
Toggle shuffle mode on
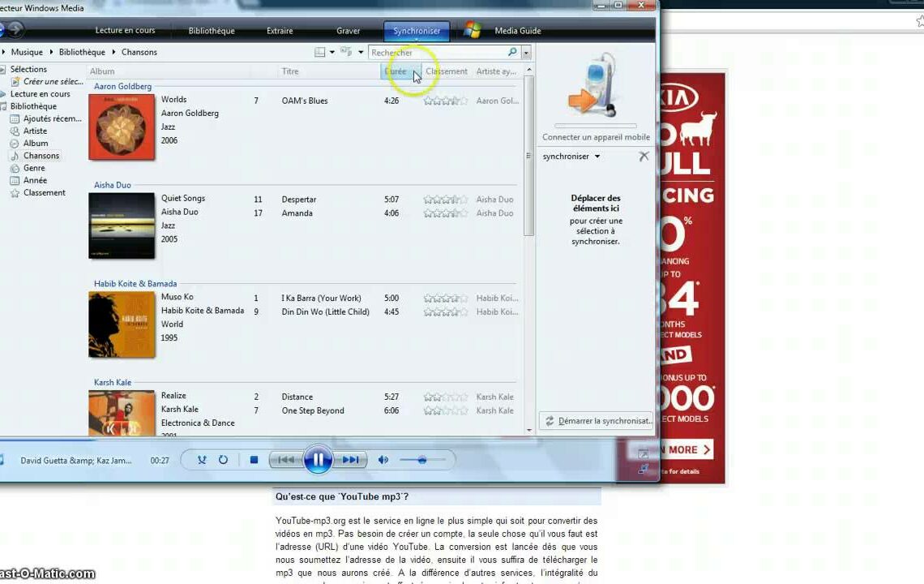pyautogui.click(x=202, y=460)
